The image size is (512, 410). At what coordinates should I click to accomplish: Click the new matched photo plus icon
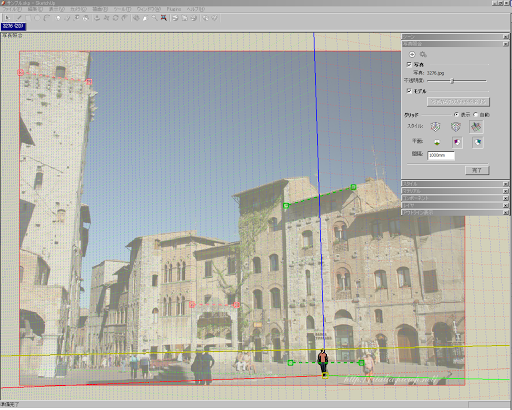(412, 54)
